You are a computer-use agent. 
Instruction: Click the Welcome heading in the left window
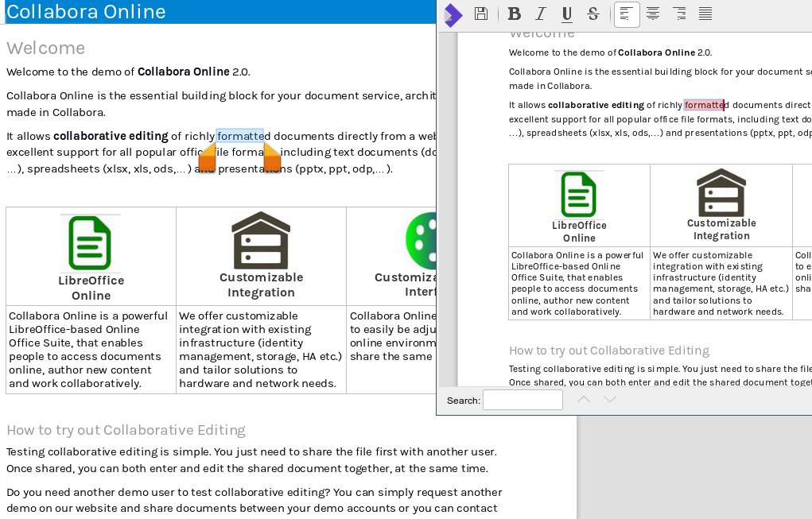point(45,48)
